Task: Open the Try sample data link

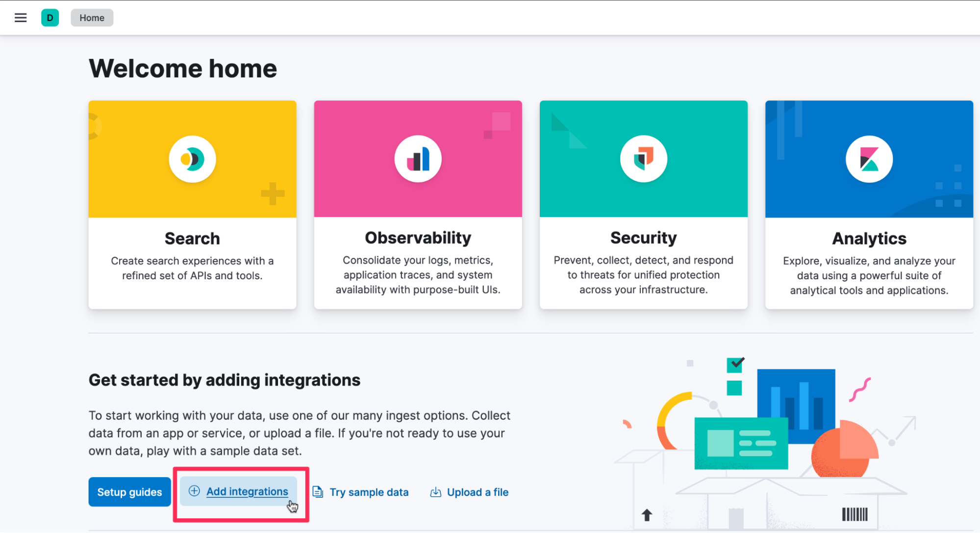Action: [369, 492]
